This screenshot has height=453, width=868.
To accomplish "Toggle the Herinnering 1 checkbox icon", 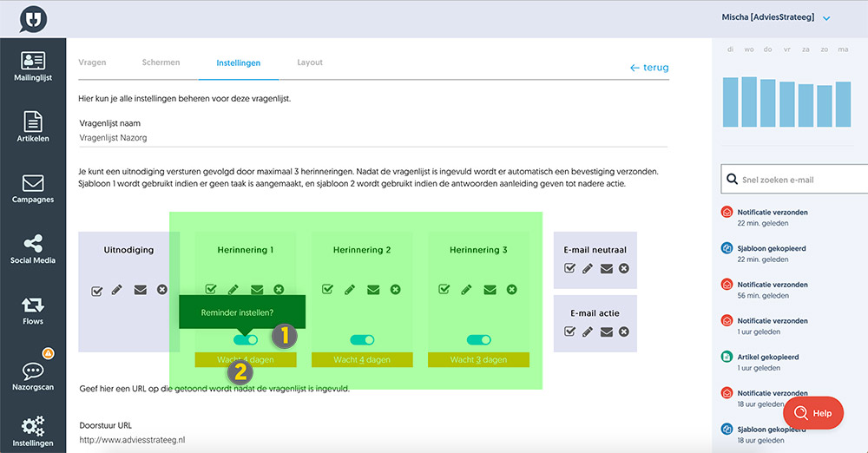I will tap(211, 289).
